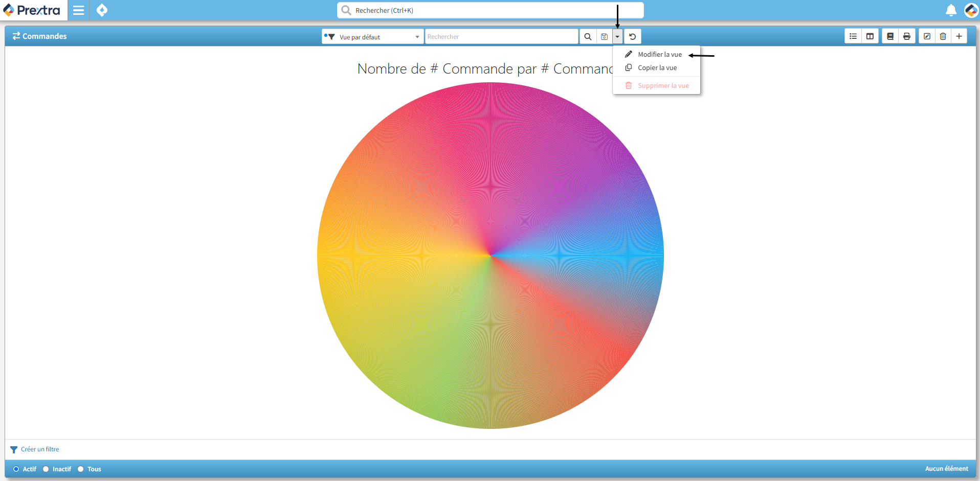Select 'Modifier la vue' menu entry

tap(656, 54)
